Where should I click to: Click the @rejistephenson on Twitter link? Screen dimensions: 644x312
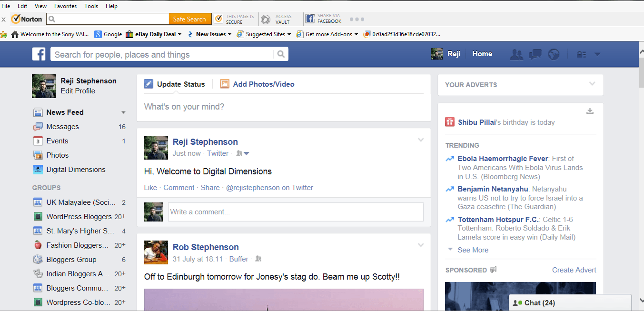[270, 188]
